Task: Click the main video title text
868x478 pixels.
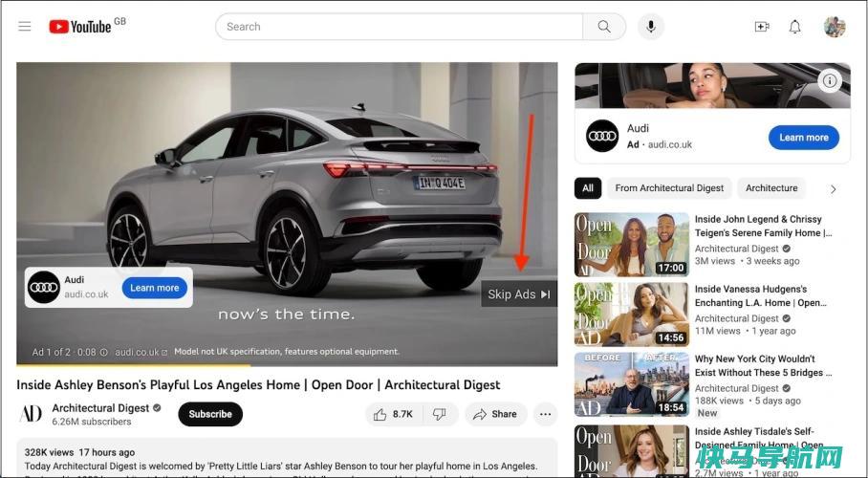Action: click(x=258, y=385)
